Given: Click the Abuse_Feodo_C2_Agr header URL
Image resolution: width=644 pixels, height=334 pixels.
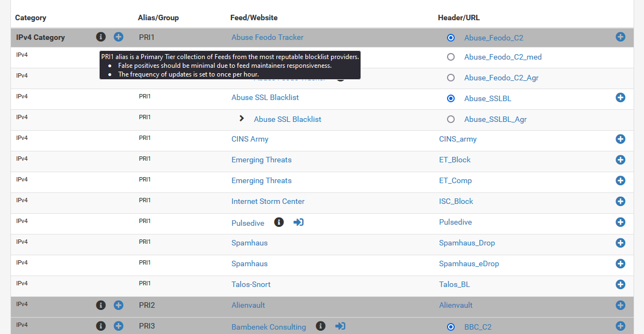Looking at the screenshot, I should (501, 78).
